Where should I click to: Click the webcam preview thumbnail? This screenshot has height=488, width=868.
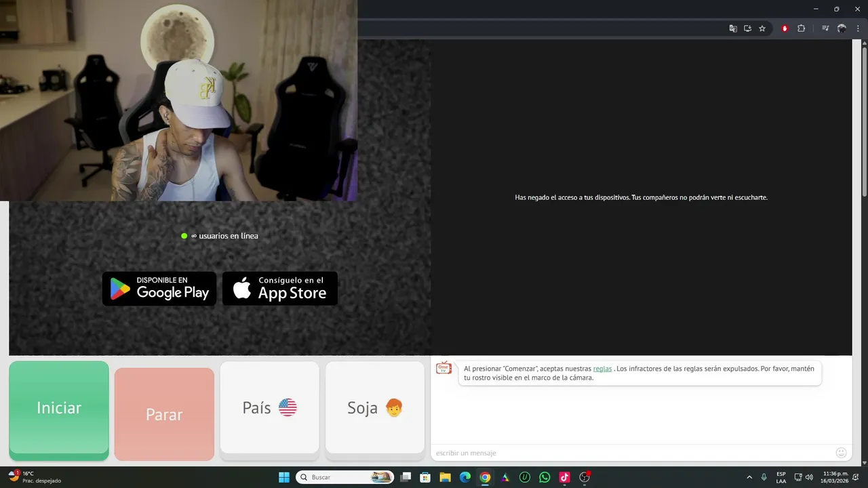point(178,100)
